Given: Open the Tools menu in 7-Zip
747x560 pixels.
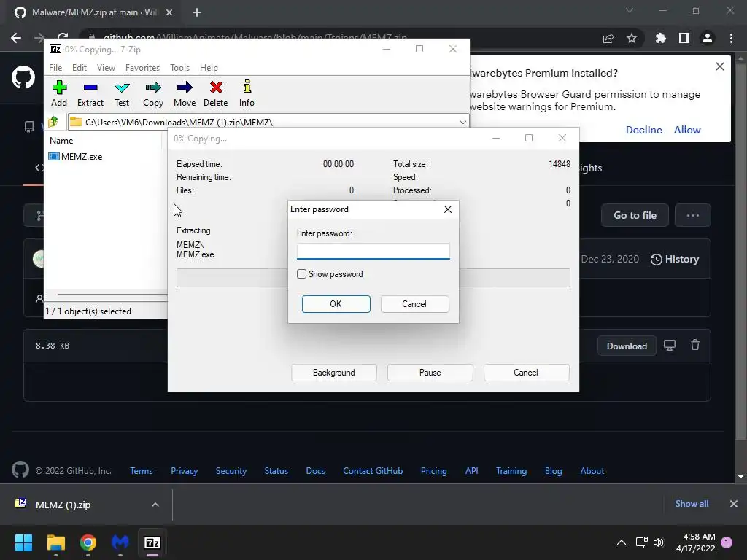Looking at the screenshot, I should pos(179,68).
